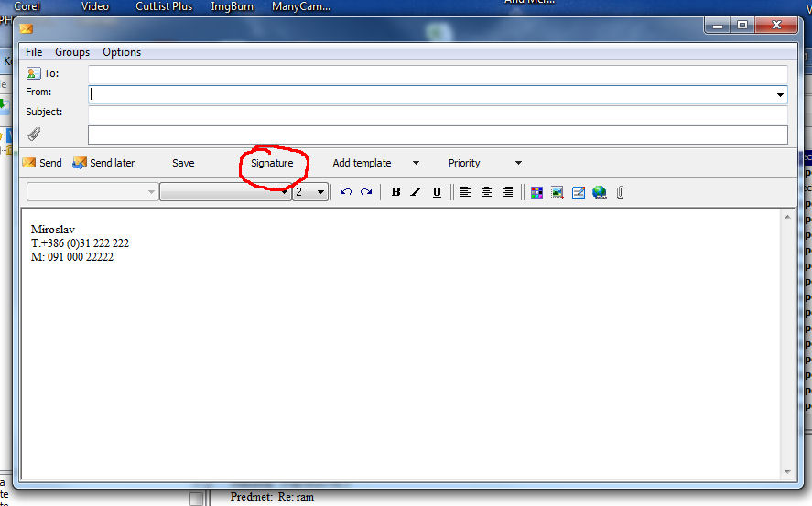The image size is (812, 506).
Task: Toggle italic text formatting
Action: click(416, 192)
